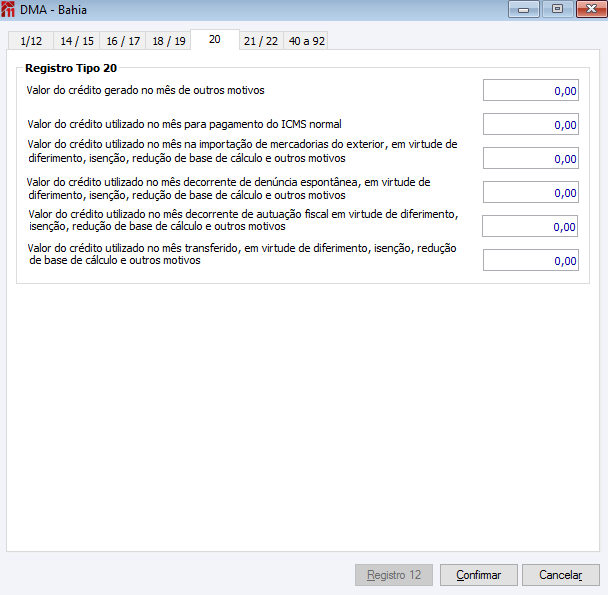Click label about importação de mercadorias do exterior
The width and height of the screenshot is (608, 595).
(242, 151)
